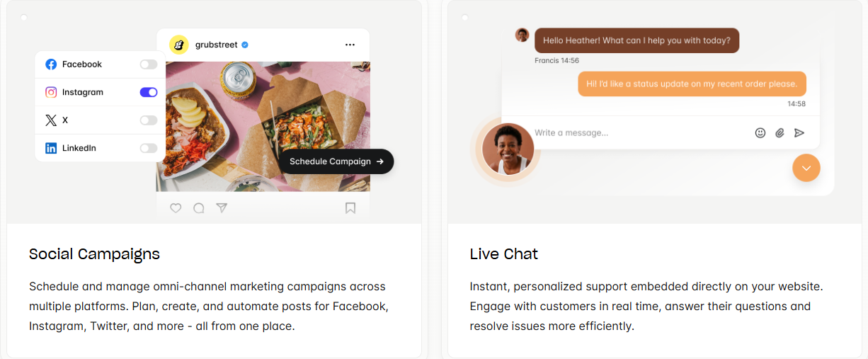Screen dimensions: 868x359
Task: Click the grubstreet yellow profile avatar
Action: pos(179,45)
